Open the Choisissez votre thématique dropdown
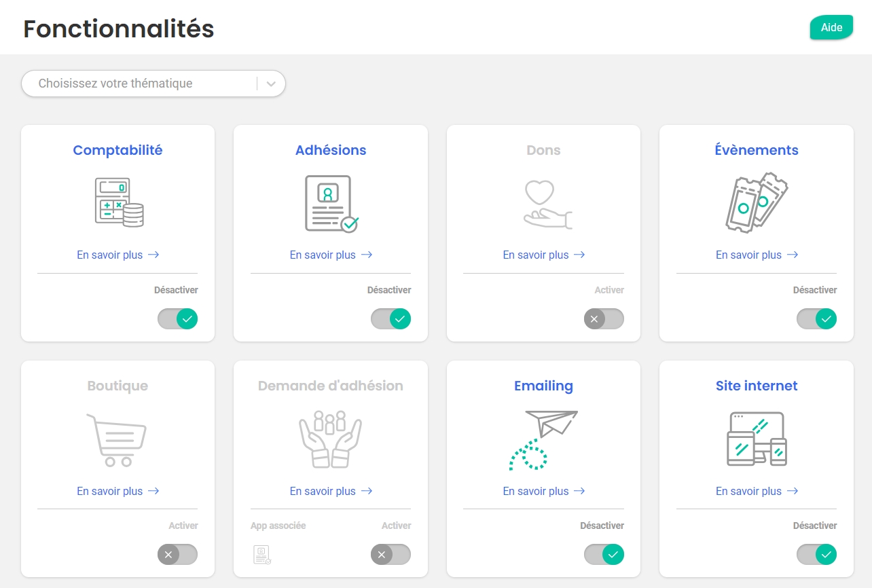This screenshot has height=588, width=872. click(x=153, y=84)
